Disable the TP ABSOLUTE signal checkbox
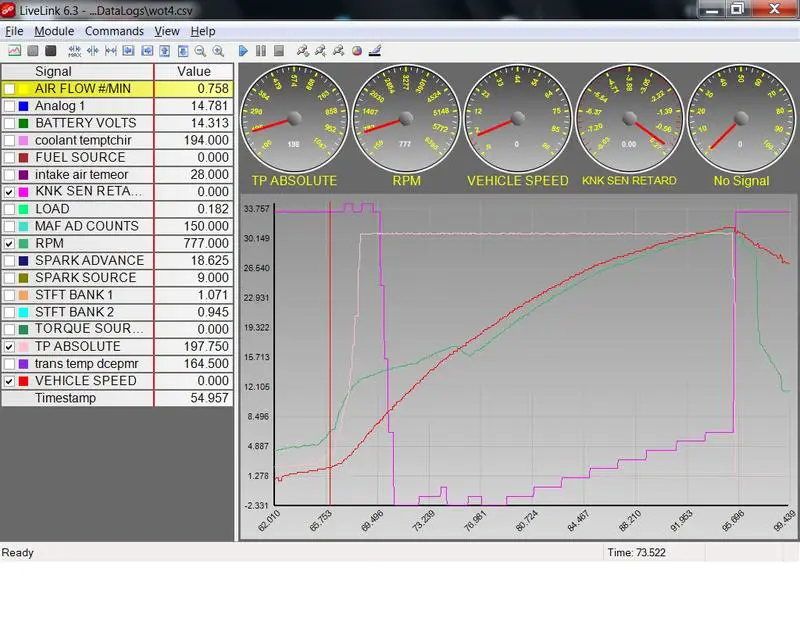 click(x=9, y=346)
